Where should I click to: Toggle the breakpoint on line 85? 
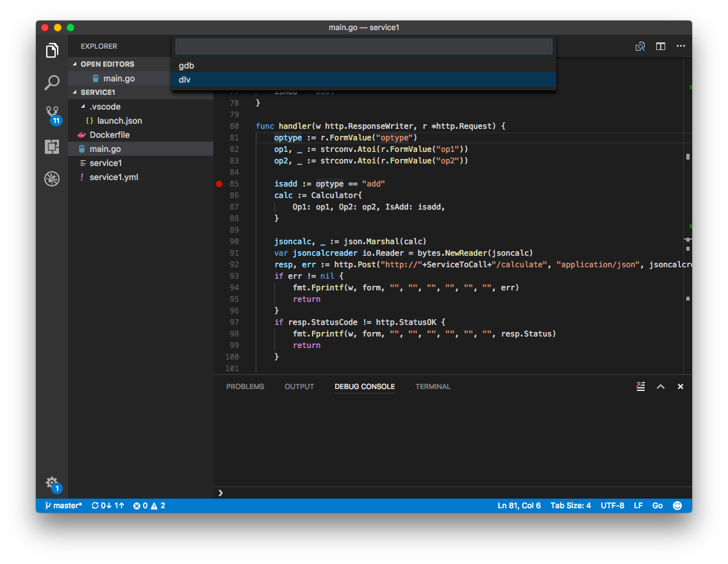pos(219,184)
